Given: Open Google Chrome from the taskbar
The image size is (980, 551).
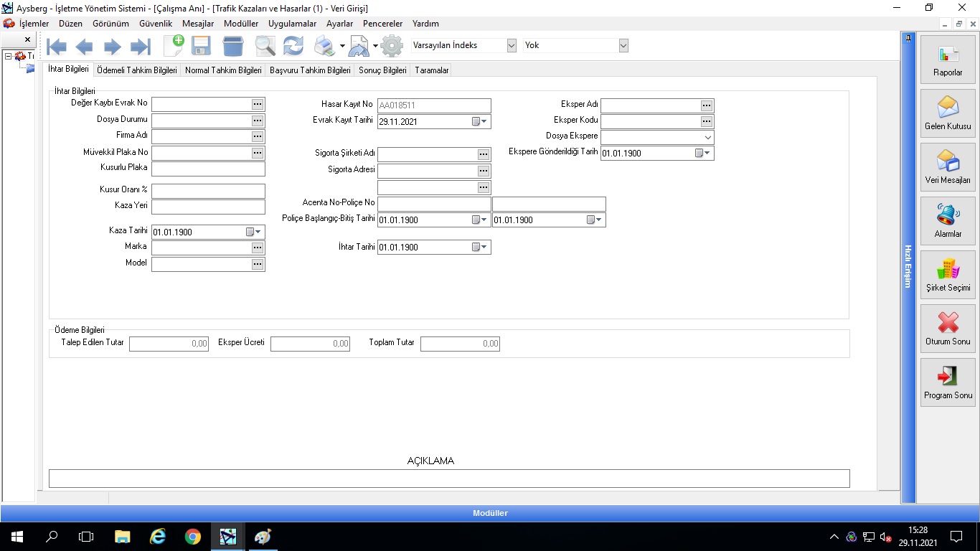Looking at the screenshot, I should pyautogui.click(x=192, y=537).
